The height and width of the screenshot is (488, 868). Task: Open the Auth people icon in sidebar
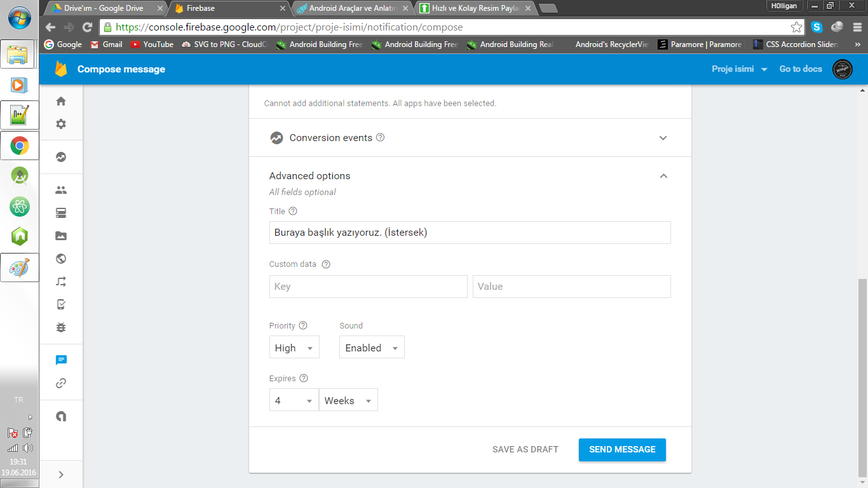[61, 190]
